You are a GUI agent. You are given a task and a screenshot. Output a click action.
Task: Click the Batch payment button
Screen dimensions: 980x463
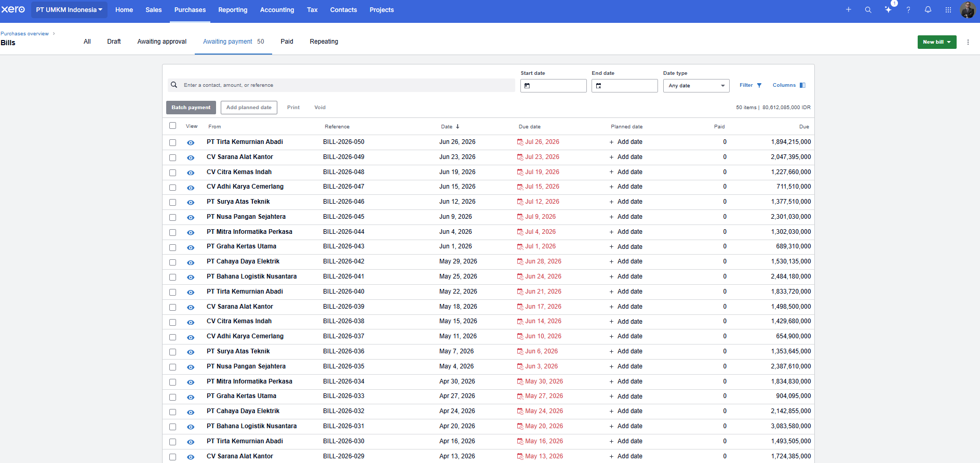pos(191,108)
